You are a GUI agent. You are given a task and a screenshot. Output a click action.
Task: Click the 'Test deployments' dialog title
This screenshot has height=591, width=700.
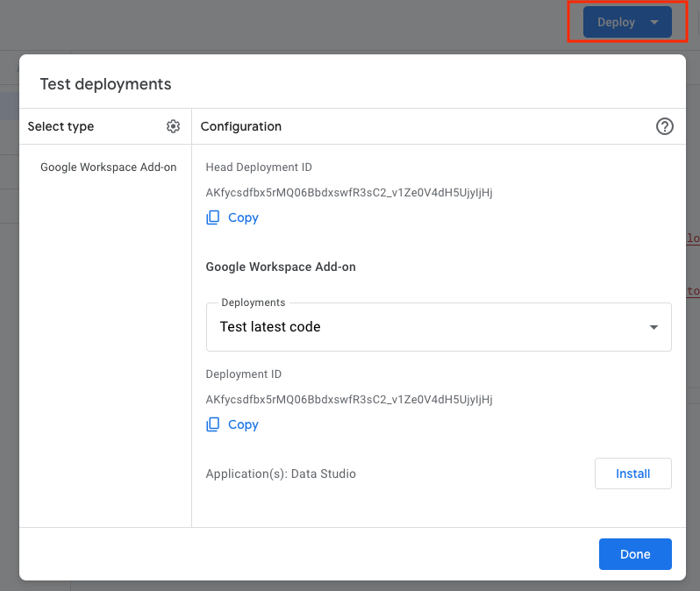click(x=105, y=84)
